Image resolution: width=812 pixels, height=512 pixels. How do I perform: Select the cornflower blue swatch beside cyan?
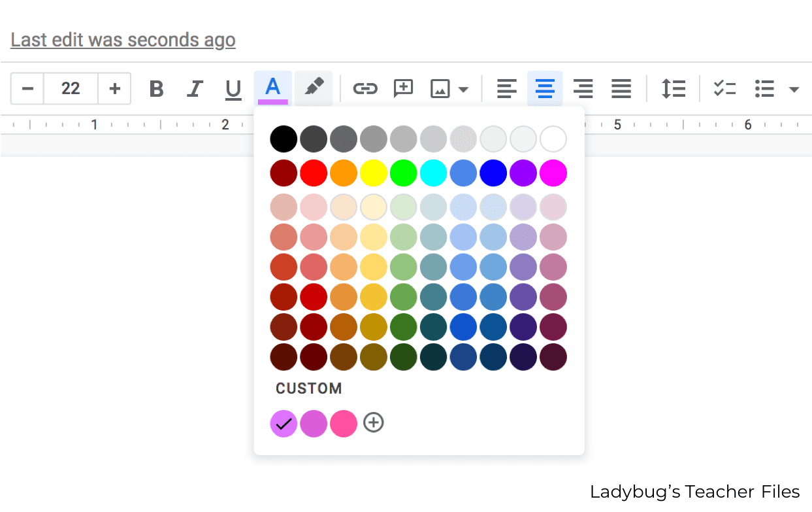point(463,173)
